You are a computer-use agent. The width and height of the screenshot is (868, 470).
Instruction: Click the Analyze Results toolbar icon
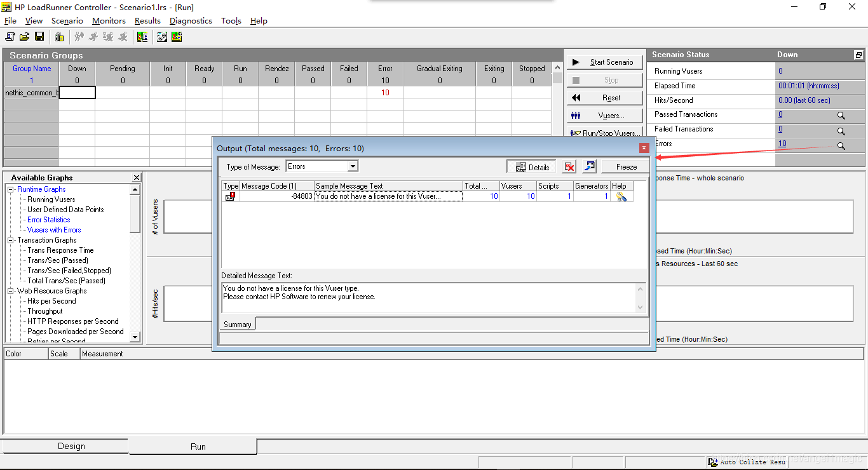click(x=142, y=37)
